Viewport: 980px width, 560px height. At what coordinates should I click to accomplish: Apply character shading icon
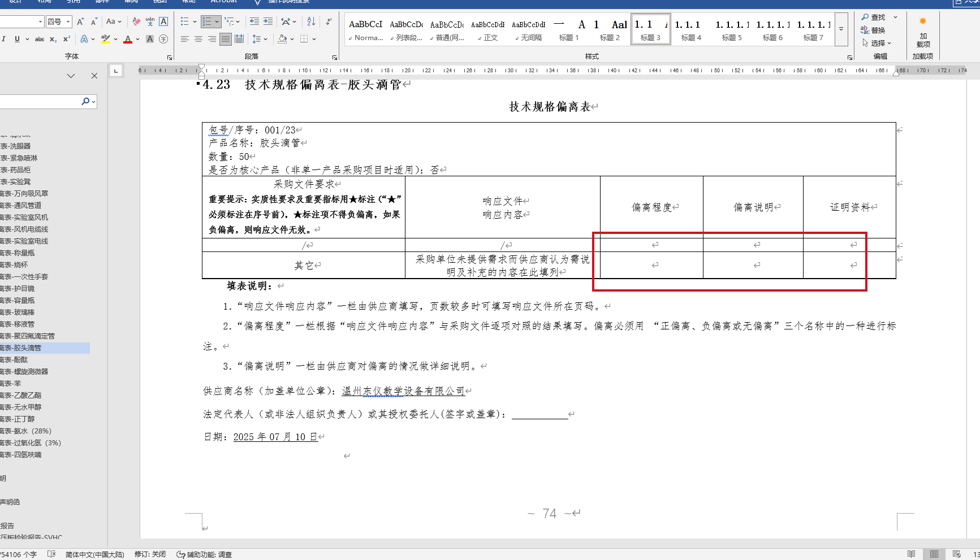pyautogui.click(x=150, y=39)
